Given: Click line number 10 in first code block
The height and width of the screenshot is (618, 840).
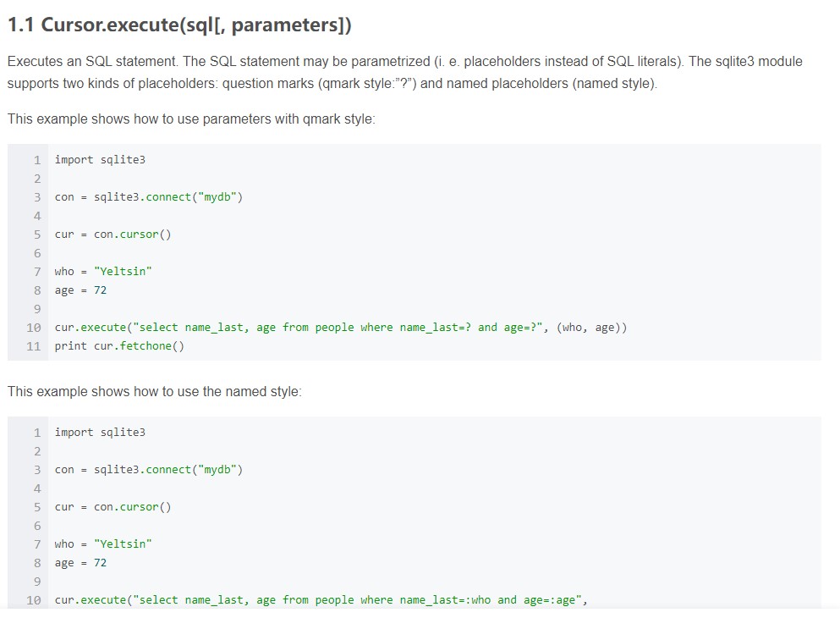Looking at the screenshot, I should [x=33, y=328].
